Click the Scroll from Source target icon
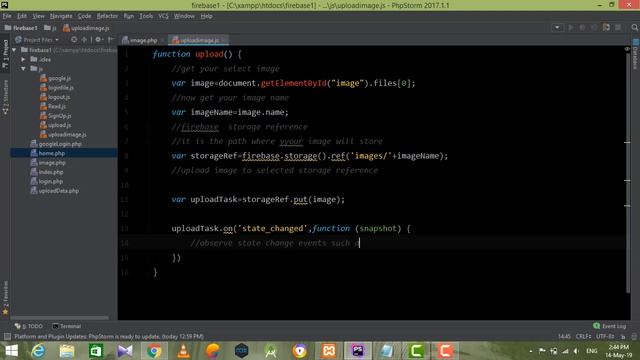This screenshot has height=360, width=640. coord(74,40)
